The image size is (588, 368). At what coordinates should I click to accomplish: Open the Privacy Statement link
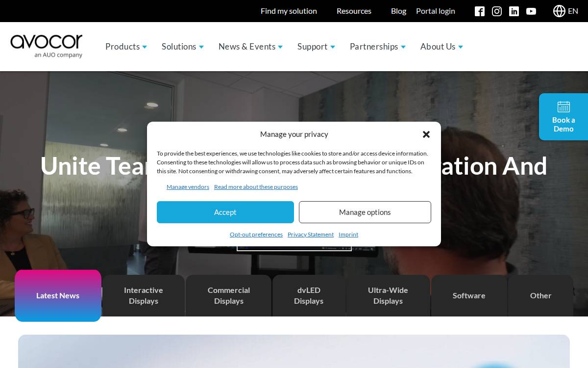pyautogui.click(x=311, y=235)
